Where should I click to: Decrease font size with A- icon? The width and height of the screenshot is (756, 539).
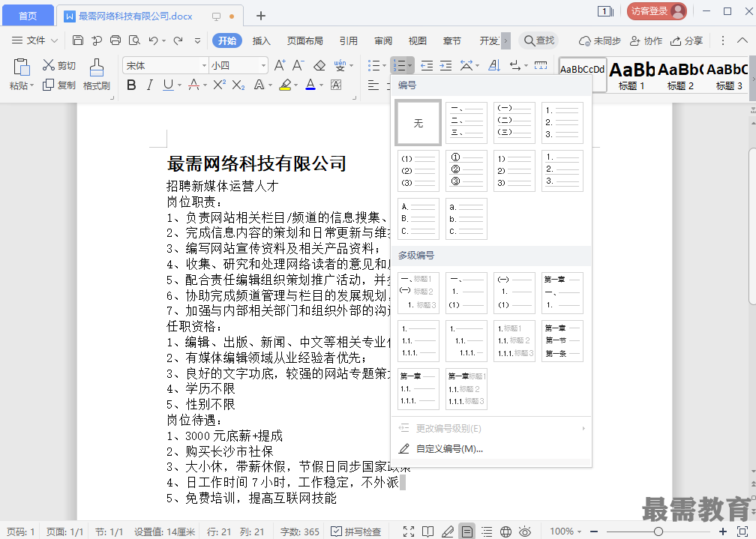(x=298, y=65)
